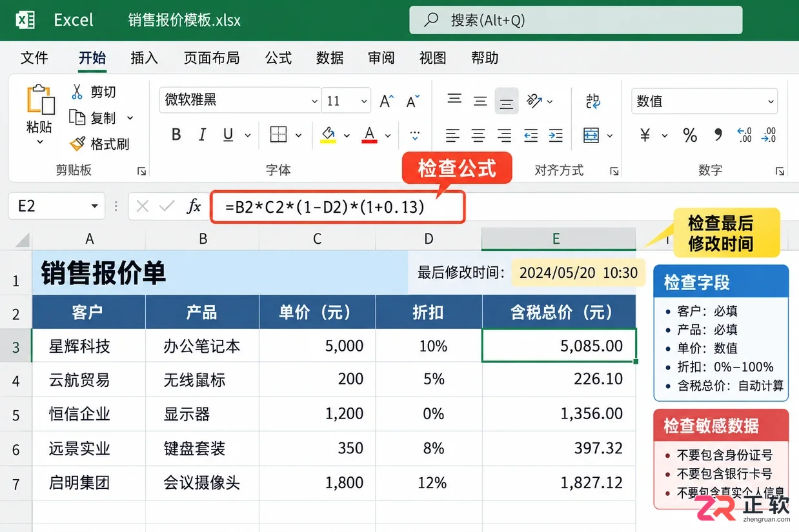Viewport: 799px width, 532px height.
Task: Click the increase decimal places icon
Action: point(744,135)
